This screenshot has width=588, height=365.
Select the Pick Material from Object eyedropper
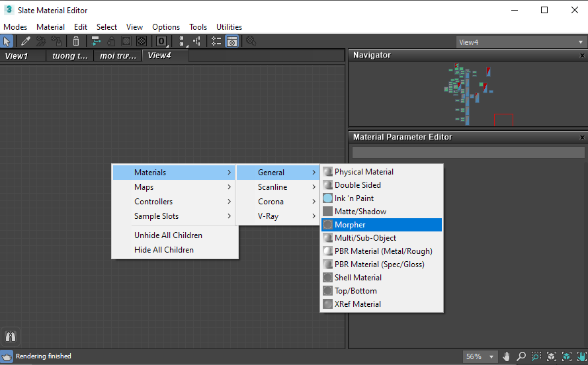[25, 41]
